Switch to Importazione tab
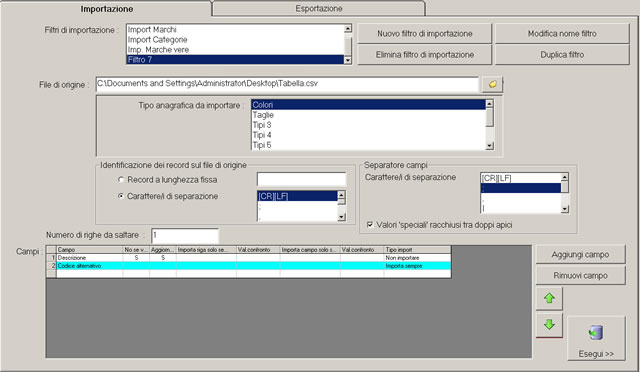This screenshot has height=372, width=640. pyautogui.click(x=107, y=9)
